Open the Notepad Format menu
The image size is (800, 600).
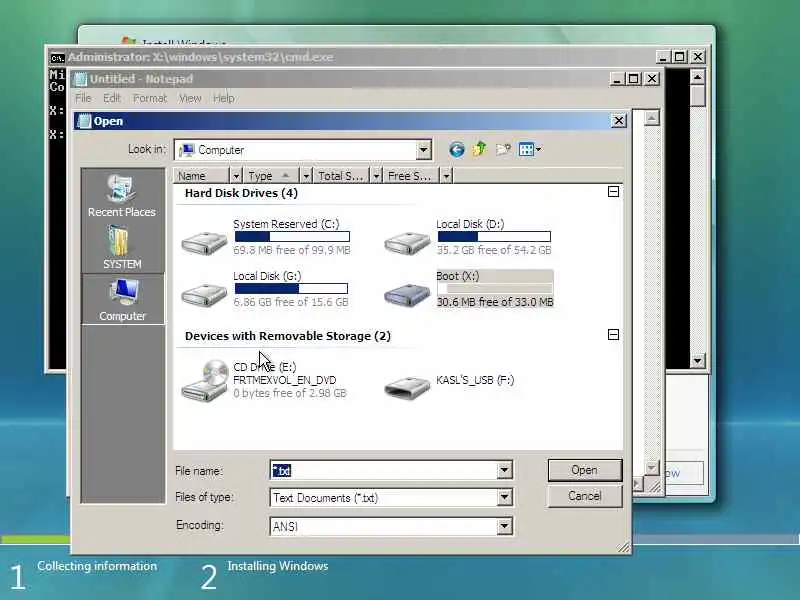[150, 98]
